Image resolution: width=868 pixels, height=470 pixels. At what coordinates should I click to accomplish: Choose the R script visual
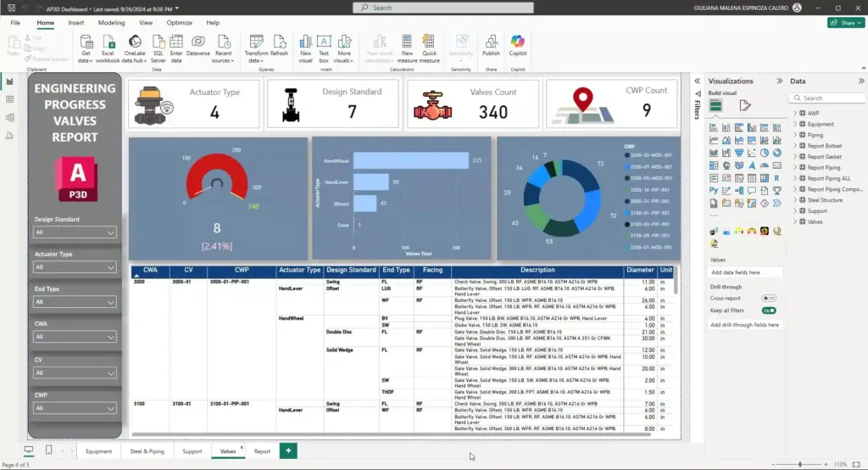pos(777,178)
